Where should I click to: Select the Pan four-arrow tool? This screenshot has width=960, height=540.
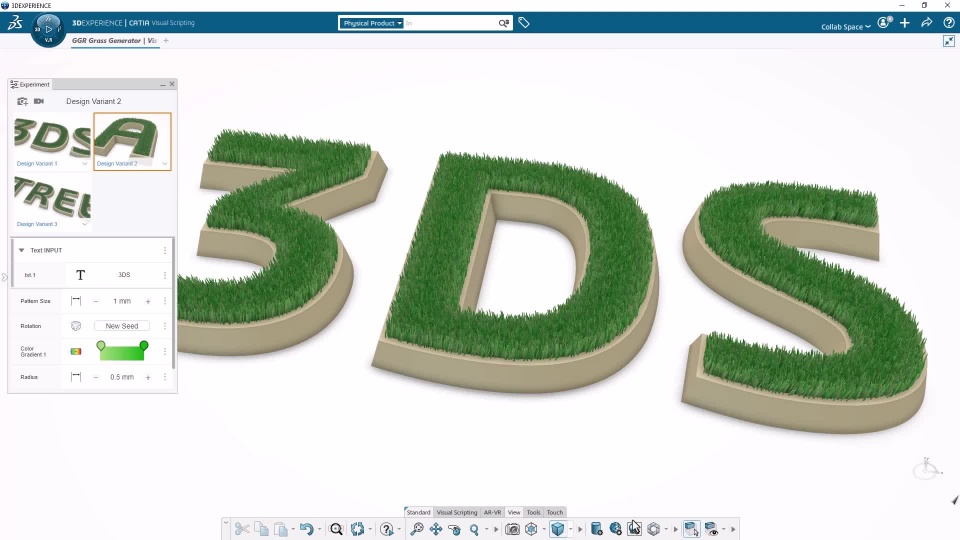(436, 529)
